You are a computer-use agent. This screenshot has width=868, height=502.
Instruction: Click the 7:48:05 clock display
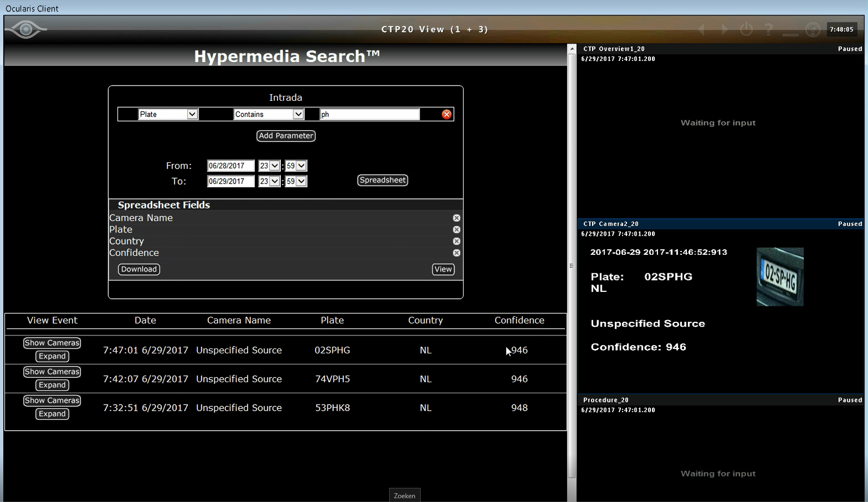841,29
